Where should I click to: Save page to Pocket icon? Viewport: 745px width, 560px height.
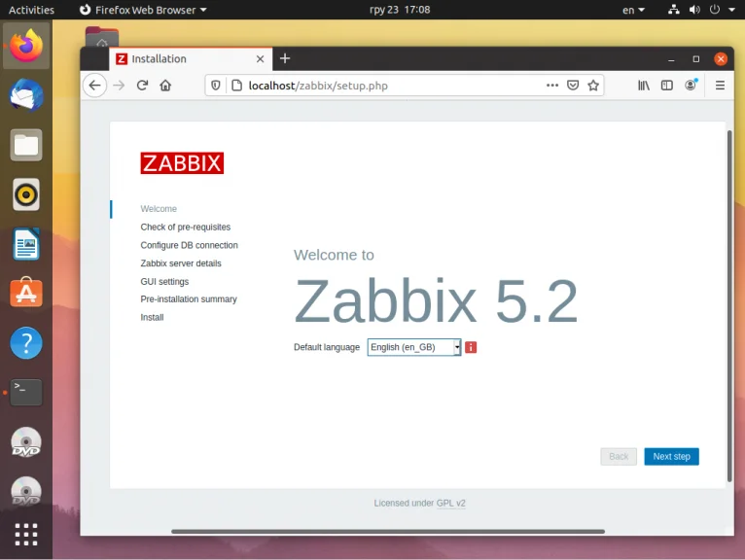[573, 86]
